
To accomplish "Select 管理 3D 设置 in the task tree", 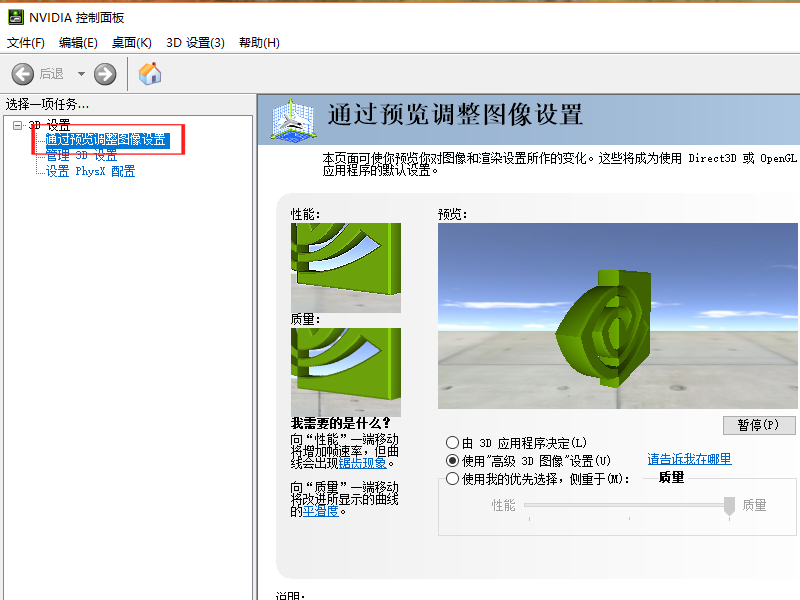I will pyautogui.click(x=80, y=155).
